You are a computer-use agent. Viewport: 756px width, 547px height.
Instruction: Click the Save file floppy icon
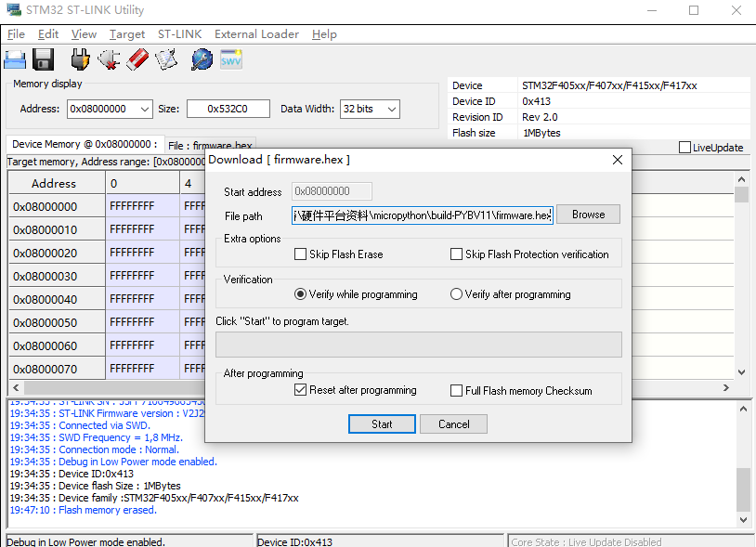[x=43, y=60]
